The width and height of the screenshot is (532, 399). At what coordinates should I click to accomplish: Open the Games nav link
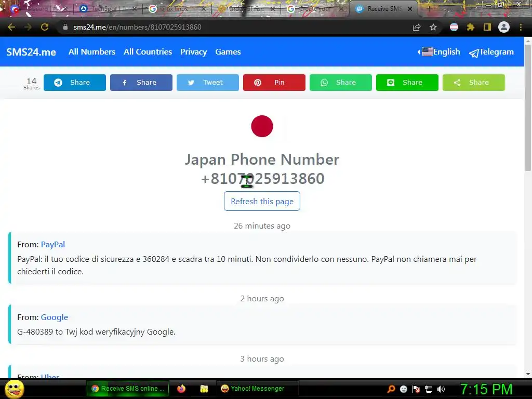tap(228, 52)
